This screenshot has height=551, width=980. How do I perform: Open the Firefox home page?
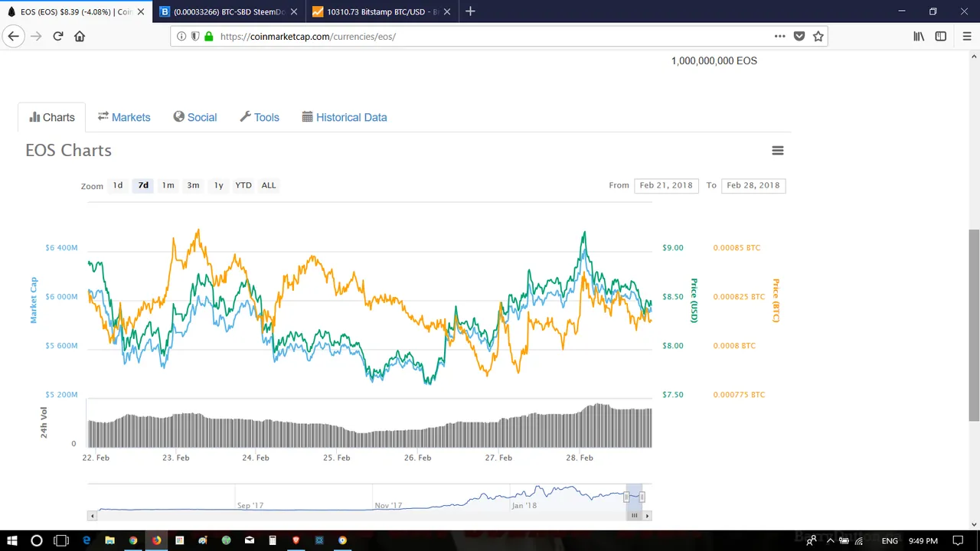pos(80,36)
